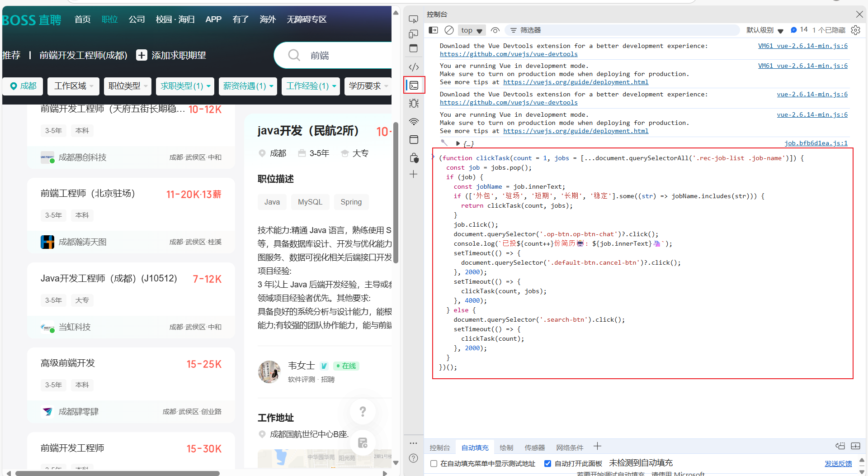Move quick view to top icon
The width and height of the screenshot is (868, 476).
pos(840,446)
